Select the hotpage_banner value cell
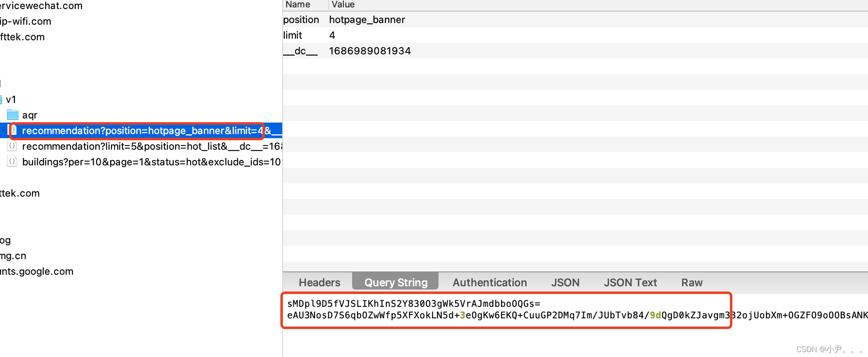The width and height of the screenshot is (868, 357). coord(367,20)
